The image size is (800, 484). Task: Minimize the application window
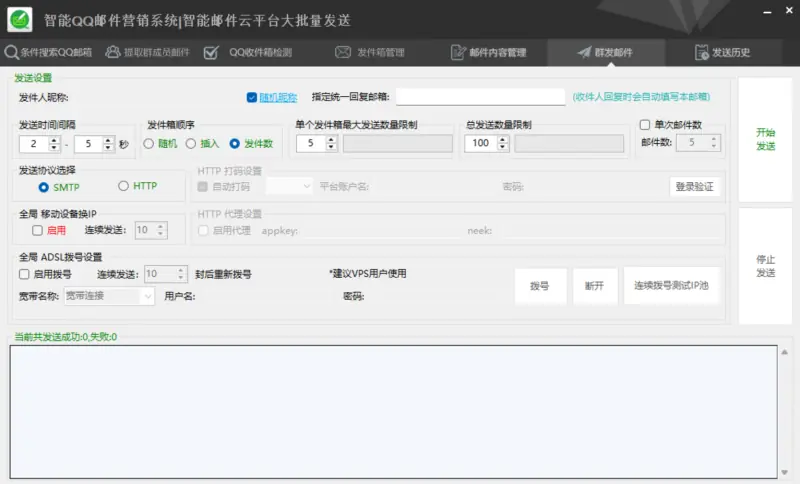point(767,12)
